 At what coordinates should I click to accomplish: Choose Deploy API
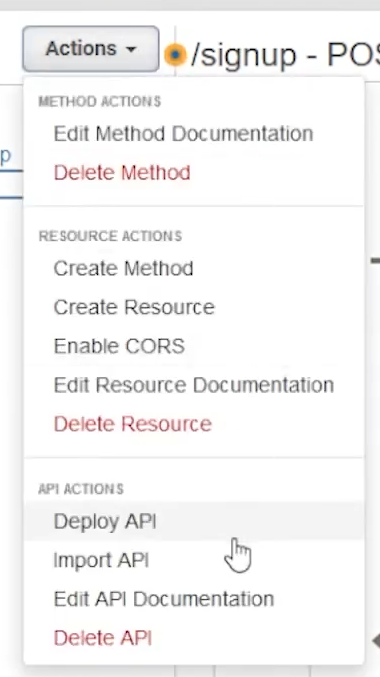tap(194, 521)
